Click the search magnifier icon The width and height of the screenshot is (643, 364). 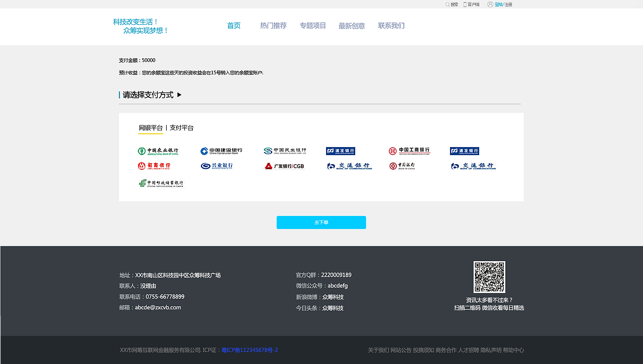point(447,5)
